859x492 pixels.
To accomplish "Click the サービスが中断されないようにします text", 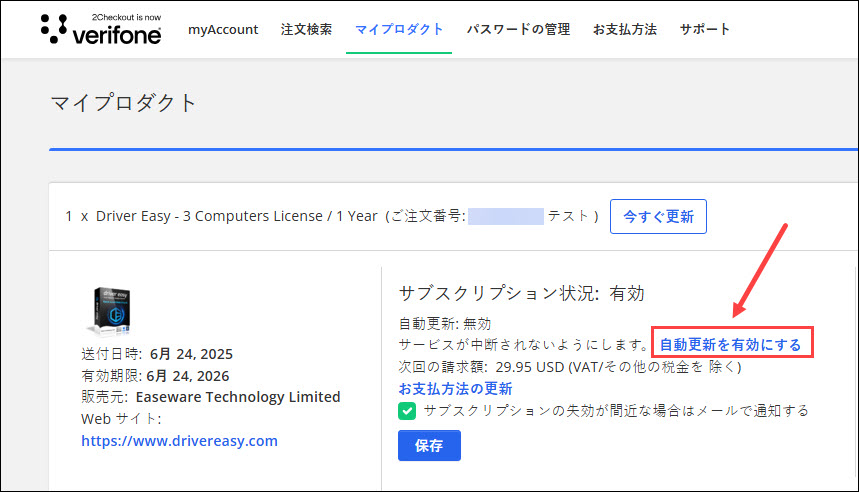I will click(x=524, y=345).
